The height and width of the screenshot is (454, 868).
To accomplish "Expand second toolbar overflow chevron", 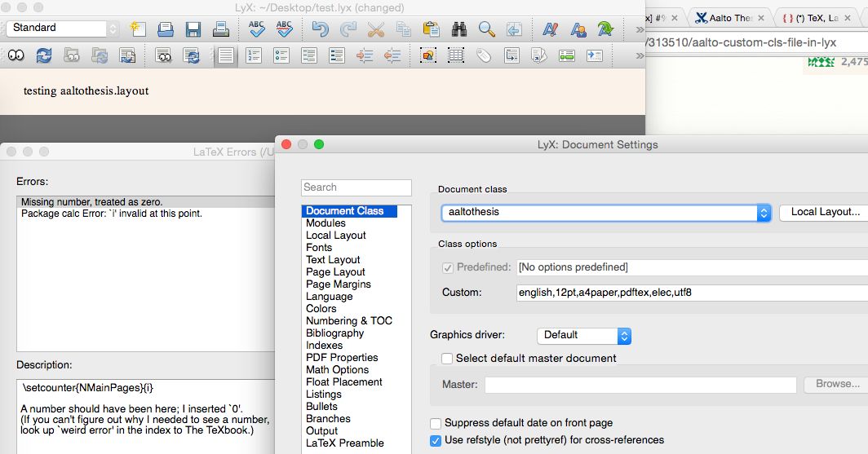I will (x=640, y=55).
